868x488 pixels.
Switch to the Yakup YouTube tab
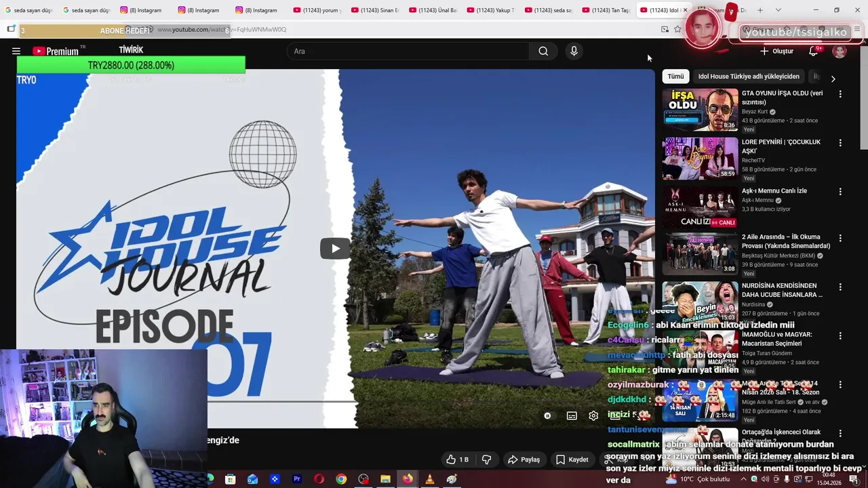(490, 10)
